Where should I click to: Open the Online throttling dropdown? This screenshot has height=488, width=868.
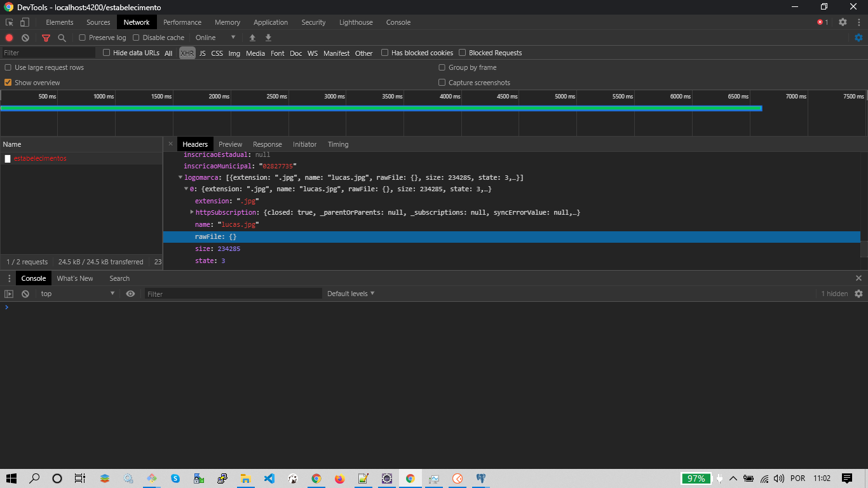[x=215, y=38]
